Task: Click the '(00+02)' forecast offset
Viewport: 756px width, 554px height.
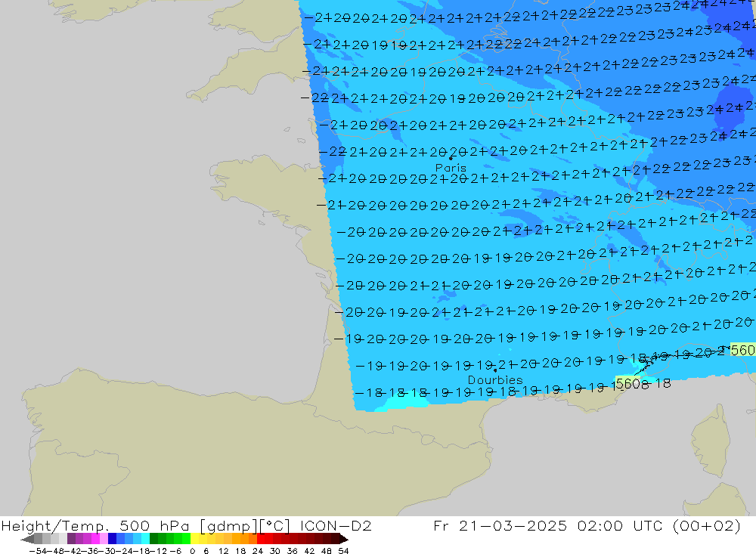Action: coord(707,525)
